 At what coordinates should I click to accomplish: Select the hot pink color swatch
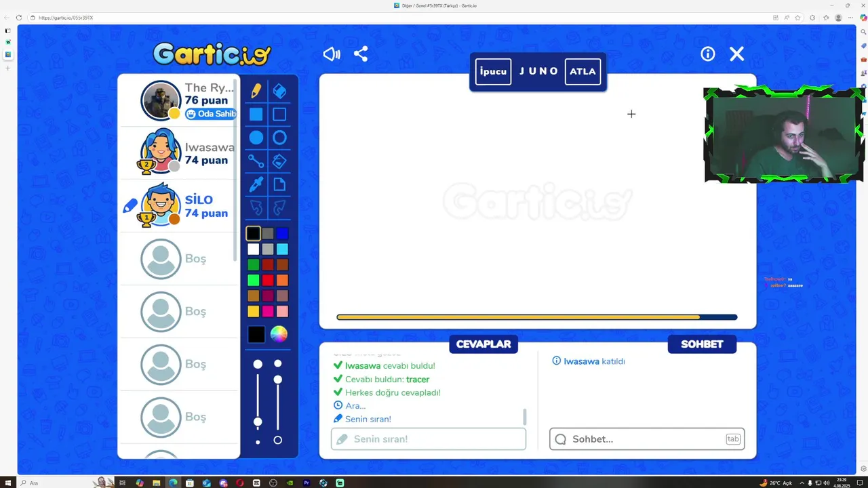coord(268,311)
